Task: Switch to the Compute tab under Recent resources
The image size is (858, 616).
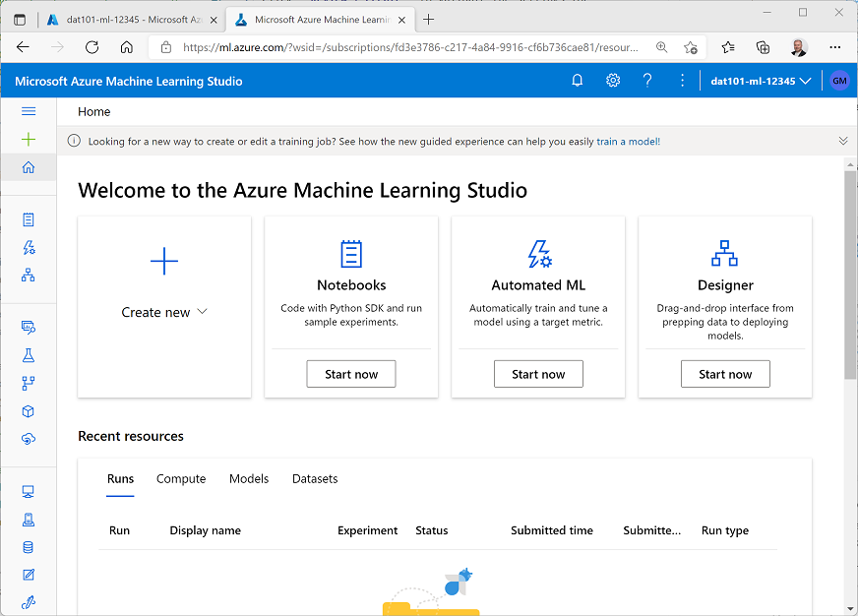Action: [x=181, y=479]
